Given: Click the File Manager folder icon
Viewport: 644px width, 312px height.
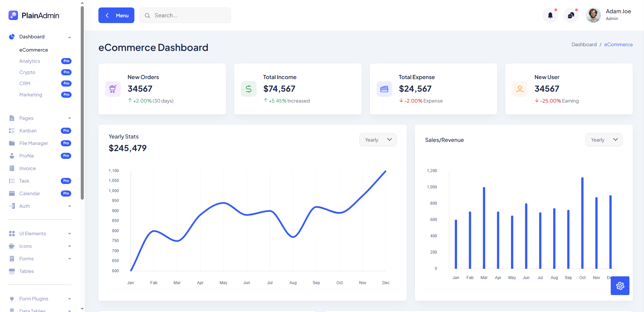Looking at the screenshot, I should point(12,143).
